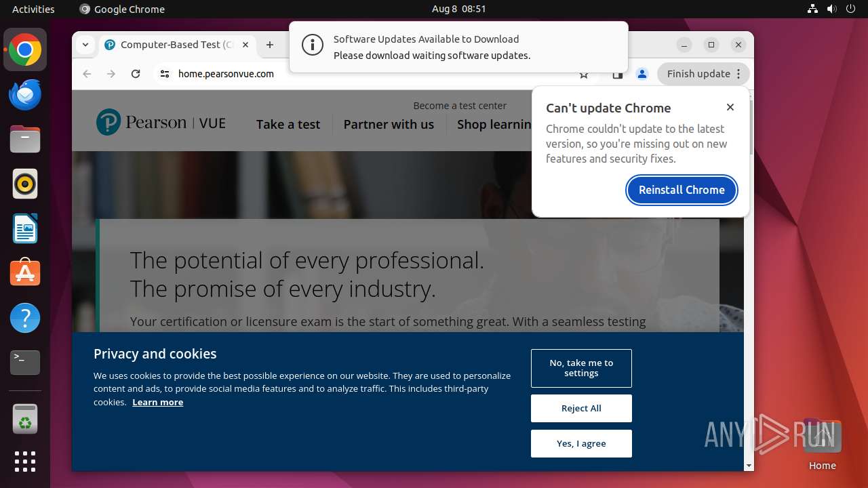Click the browser forward arrow
Viewport: 868px width, 488px height.
(x=111, y=74)
